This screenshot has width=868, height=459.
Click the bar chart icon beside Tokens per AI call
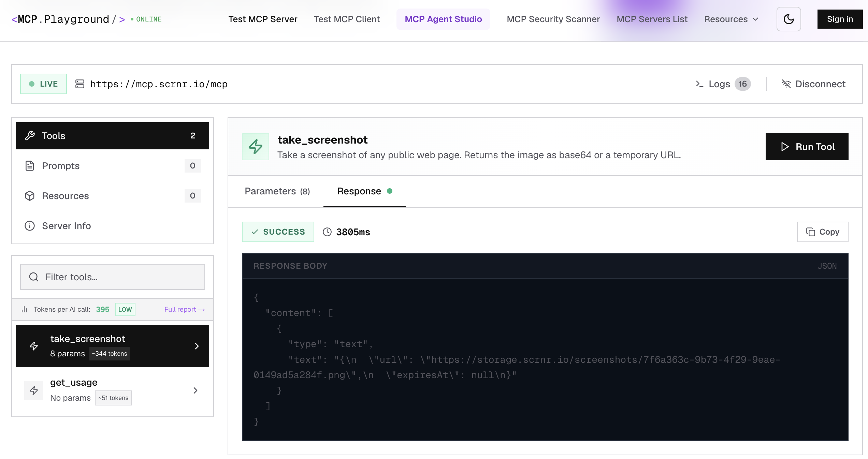coord(24,309)
